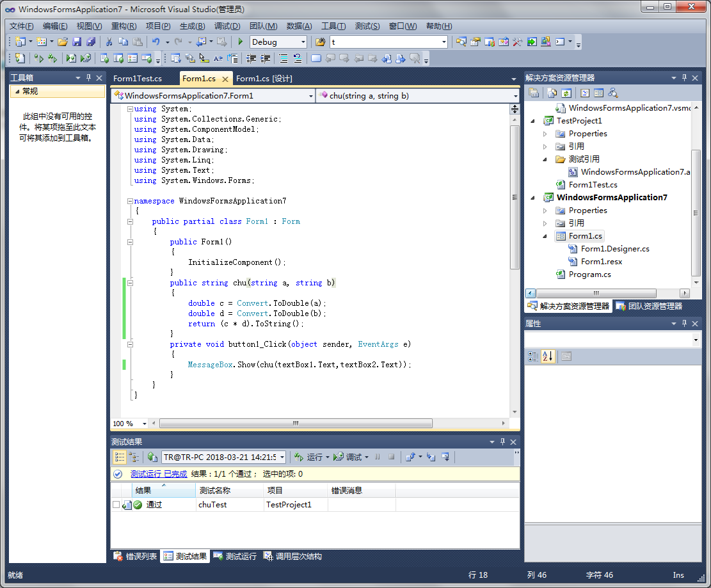711x588 pixels.
Task: Check the chuTest result row checkbox
Action: 116,505
